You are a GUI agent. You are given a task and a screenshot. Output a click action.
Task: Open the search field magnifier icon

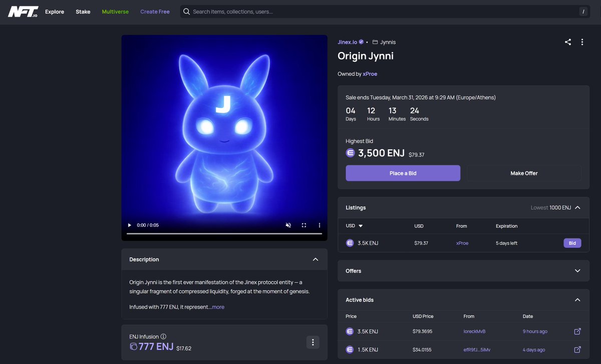tap(186, 11)
